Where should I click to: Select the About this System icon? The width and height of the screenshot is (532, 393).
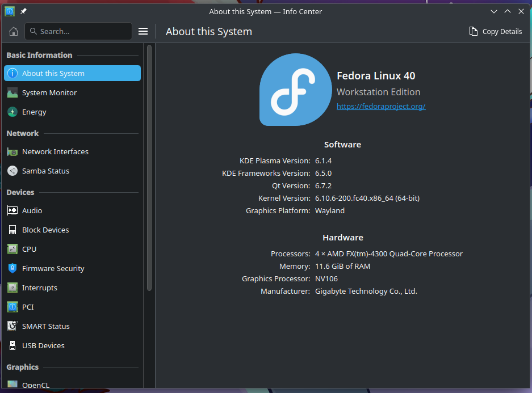[x=12, y=73]
